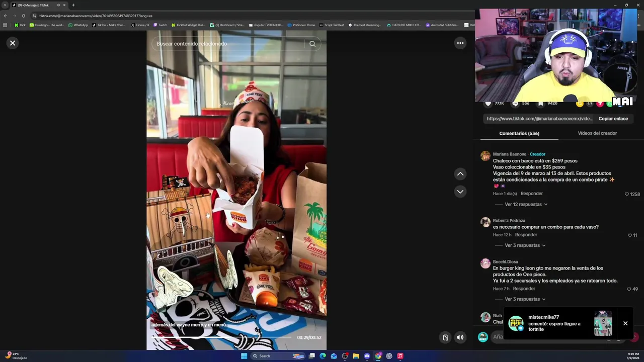Open Bocchi.Diosa username link
644x362 pixels.
[505, 262]
